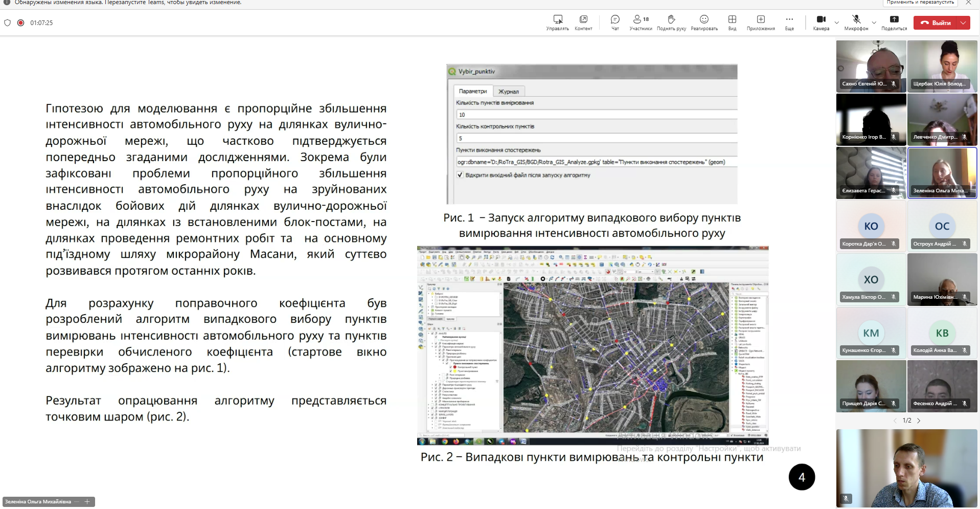Expand the leave options arrow next to Выйти
This screenshot has height=509, width=980.
pos(963,23)
